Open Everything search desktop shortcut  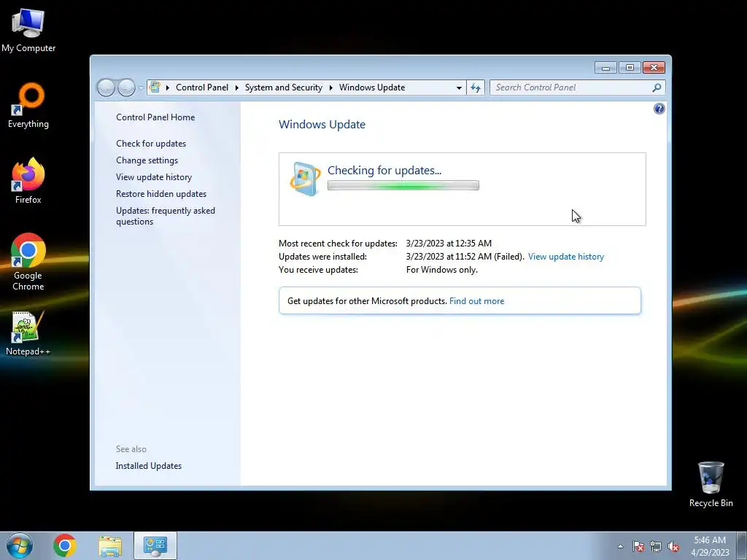[28, 106]
